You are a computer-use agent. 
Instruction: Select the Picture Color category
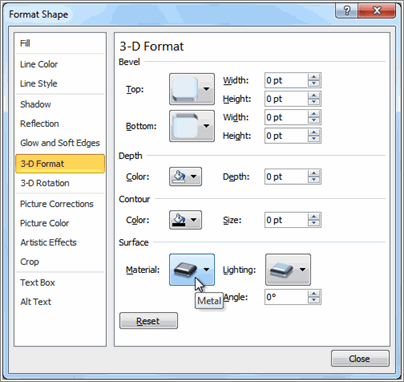coord(60,223)
